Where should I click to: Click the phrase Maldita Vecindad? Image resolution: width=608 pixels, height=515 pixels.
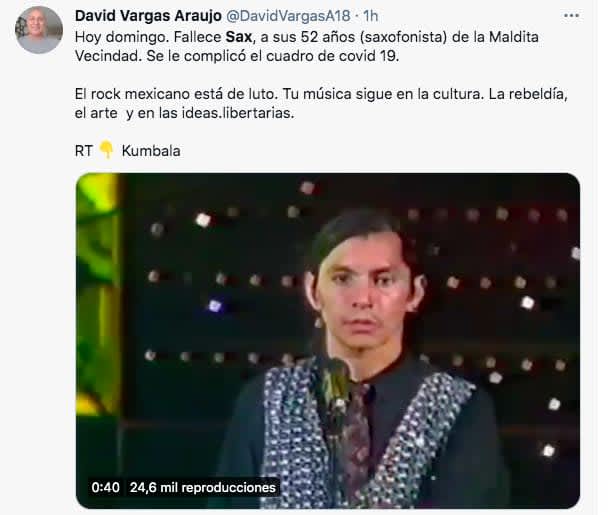click(306, 47)
